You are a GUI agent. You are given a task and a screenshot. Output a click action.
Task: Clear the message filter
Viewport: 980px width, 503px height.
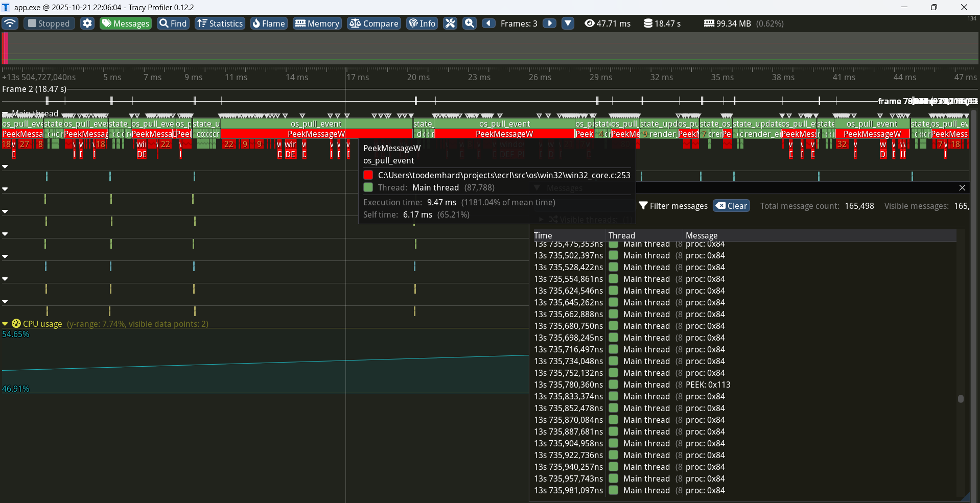[731, 206]
